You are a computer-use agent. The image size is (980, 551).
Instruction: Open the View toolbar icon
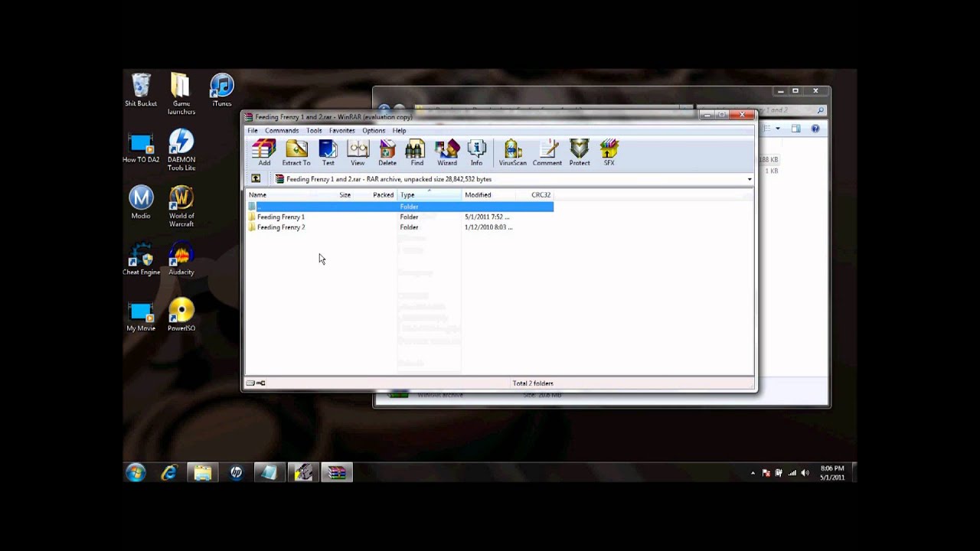pos(358,153)
